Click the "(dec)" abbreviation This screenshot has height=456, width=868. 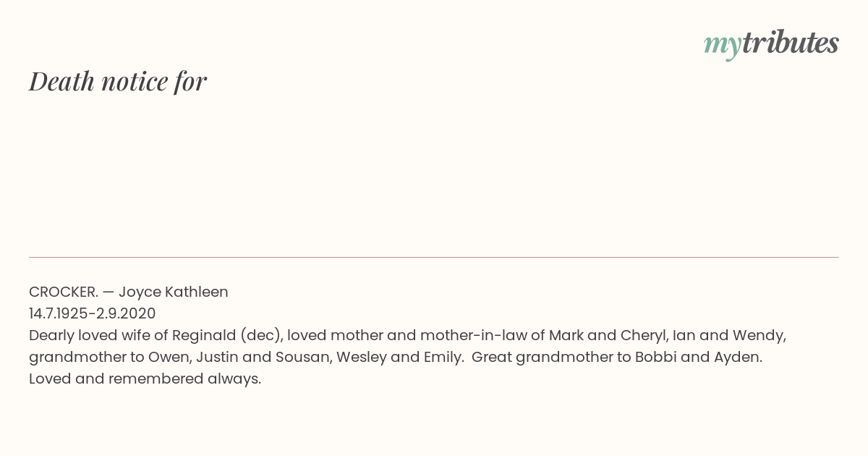[x=261, y=336]
